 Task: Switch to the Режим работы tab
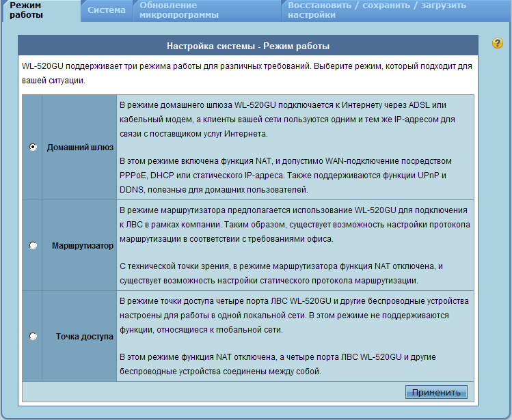[x=41, y=10]
